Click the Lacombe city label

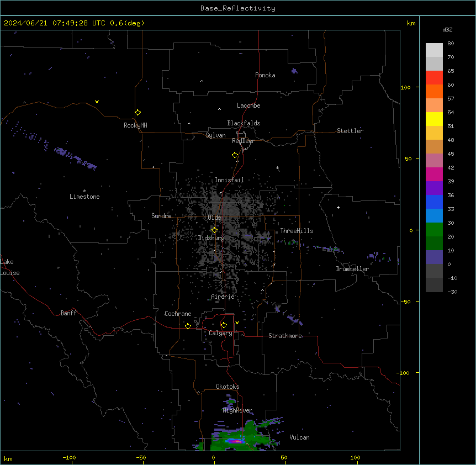[248, 105]
